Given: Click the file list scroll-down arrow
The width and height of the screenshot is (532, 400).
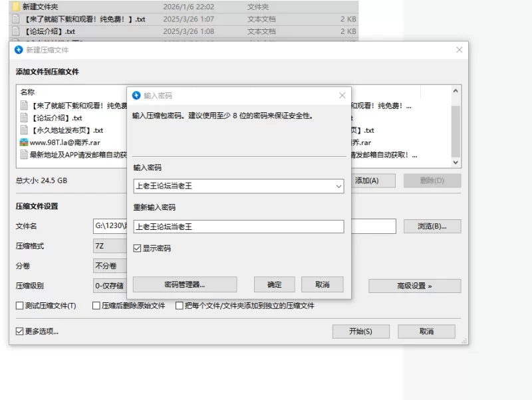Looking at the screenshot, I should coord(456,162).
